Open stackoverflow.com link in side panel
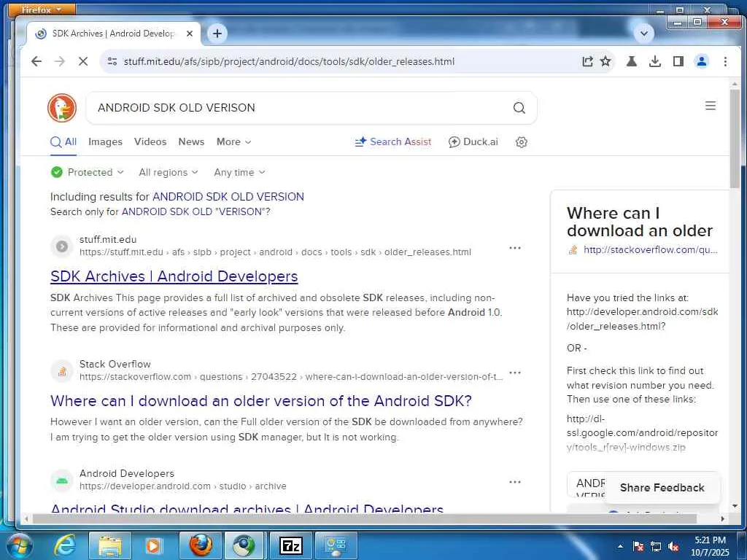The image size is (747, 560). 650,250
